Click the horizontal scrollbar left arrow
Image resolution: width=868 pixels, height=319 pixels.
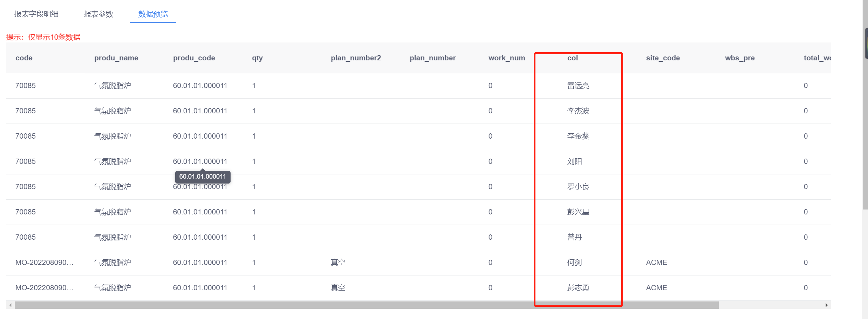pyautogui.click(x=10, y=305)
